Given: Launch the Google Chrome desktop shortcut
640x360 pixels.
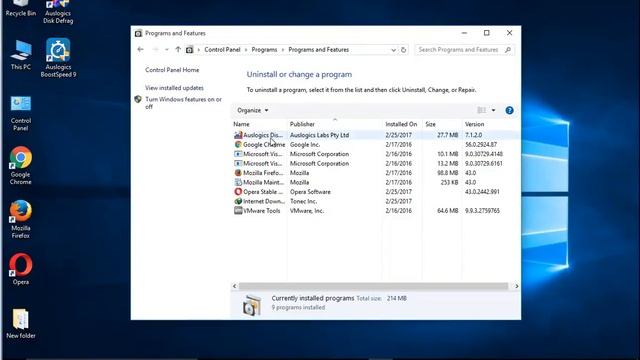Looking at the screenshot, I should 20,166.
